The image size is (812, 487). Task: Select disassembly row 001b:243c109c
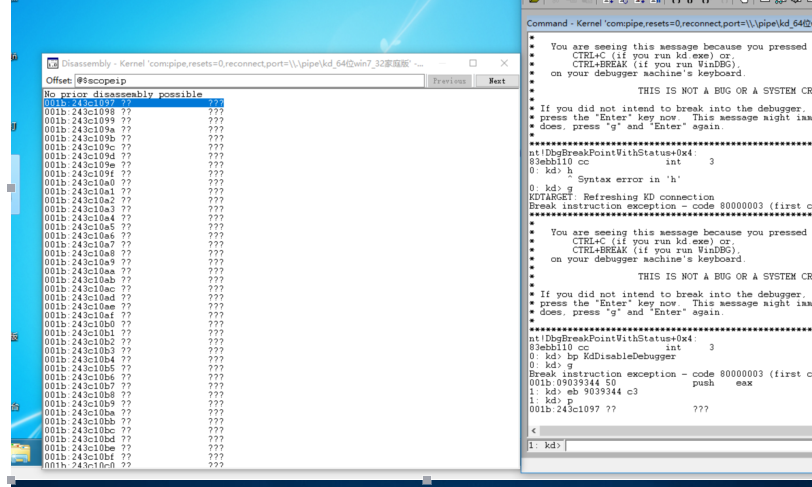click(134, 147)
